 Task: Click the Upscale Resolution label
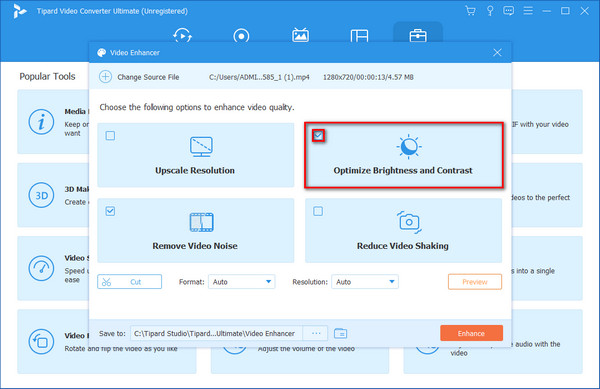195,171
